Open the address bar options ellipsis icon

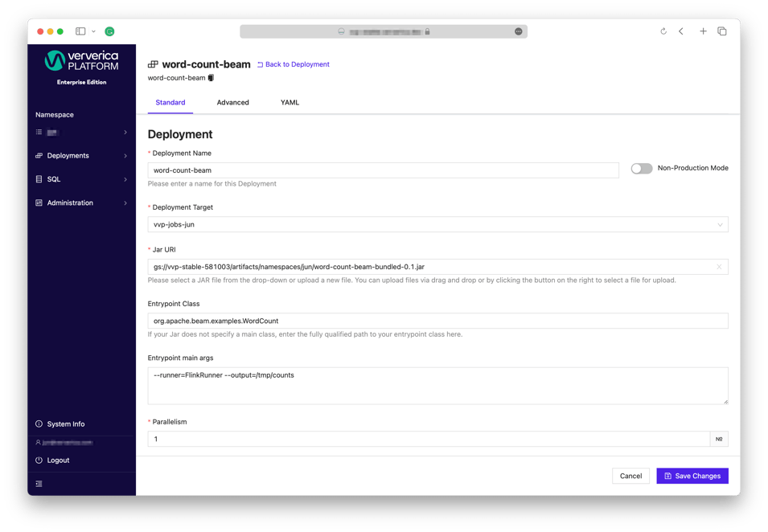[x=518, y=31]
